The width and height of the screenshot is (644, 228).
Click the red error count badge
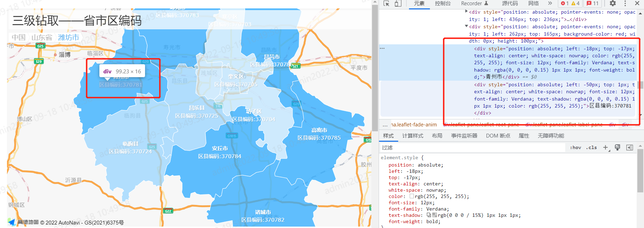tap(565, 3)
